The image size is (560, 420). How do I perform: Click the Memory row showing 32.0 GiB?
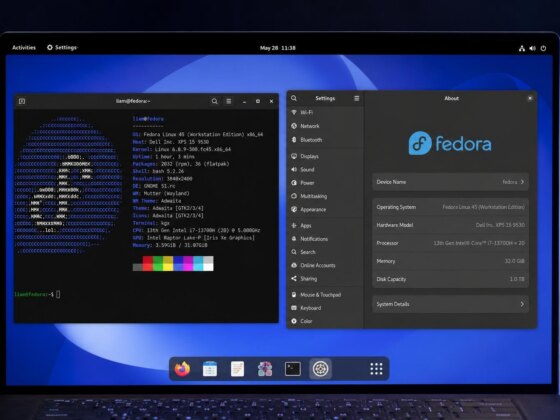[450, 261]
